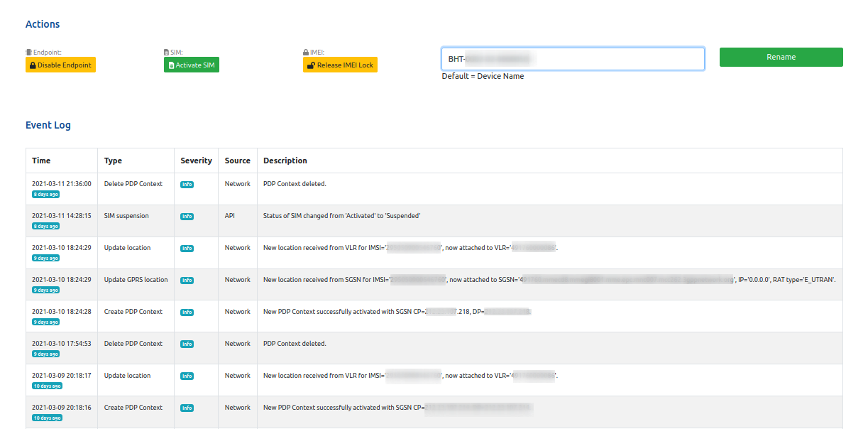
Task: Click the Event Log section heading
Action: [48, 125]
